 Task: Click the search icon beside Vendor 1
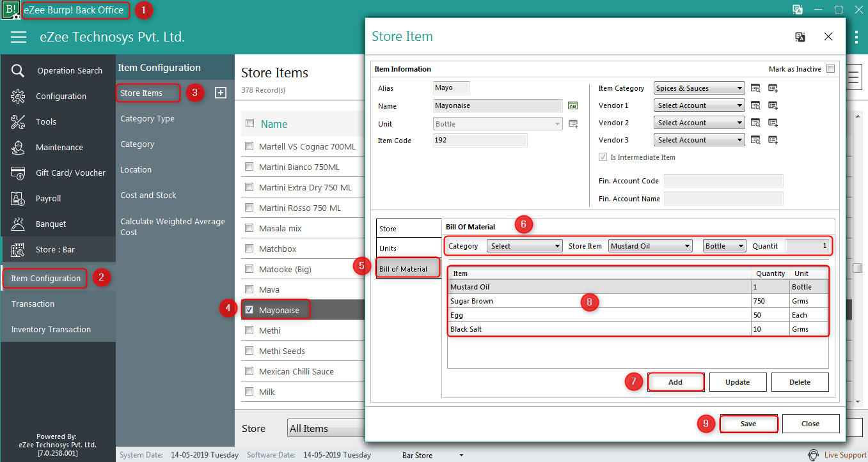[755, 105]
